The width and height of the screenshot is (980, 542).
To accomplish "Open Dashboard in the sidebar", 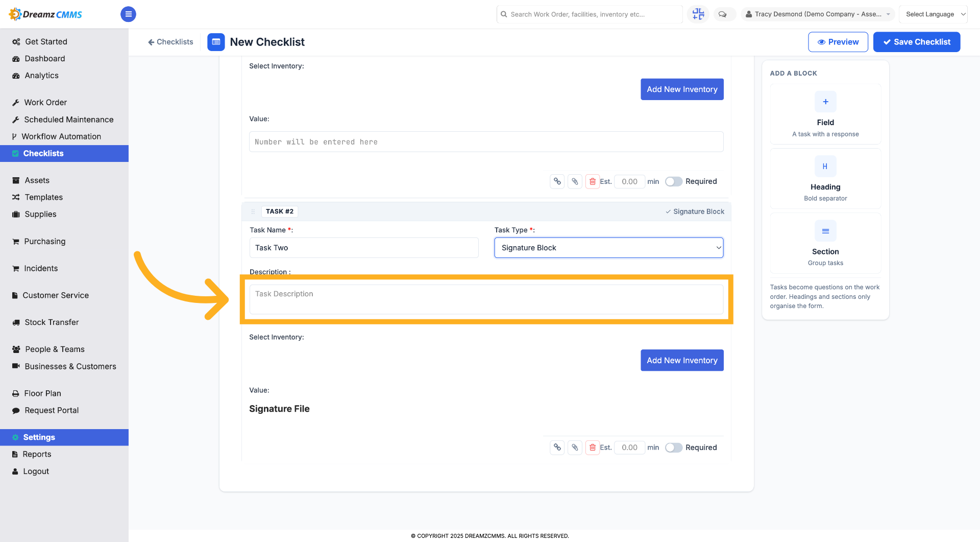I will click(x=45, y=59).
